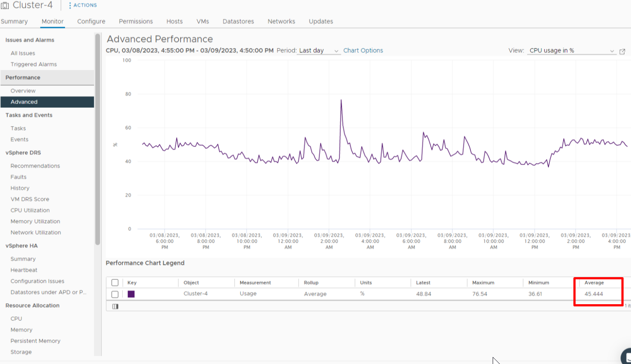Select all rows with legend header checkbox

tap(115, 283)
